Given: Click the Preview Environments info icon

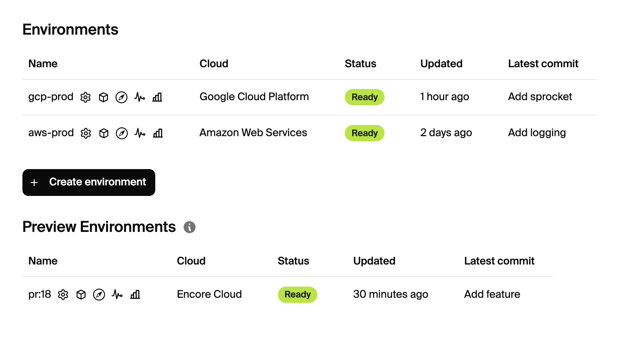Looking at the screenshot, I should tap(190, 227).
